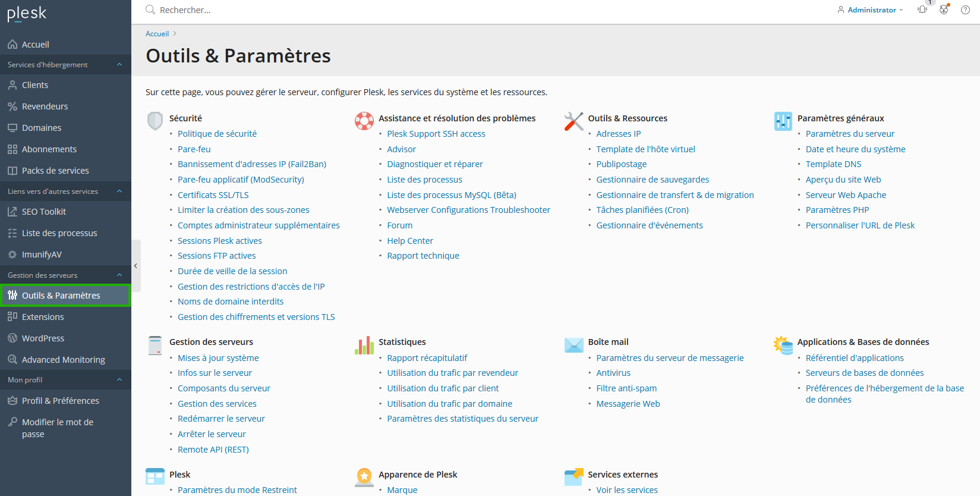This screenshot has width=980, height=496.
Task: Click the Revendeurs percent icon
Action: pyautogui.click(x=12, y=106)
